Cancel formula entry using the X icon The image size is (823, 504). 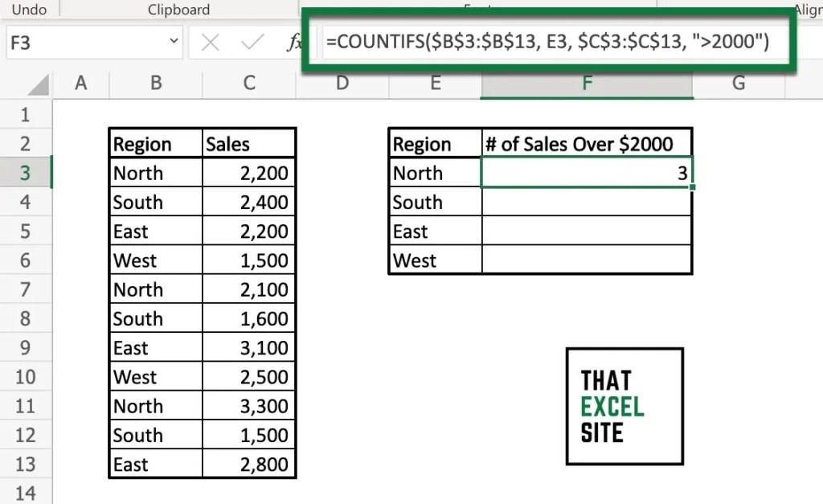click(211, 41)
